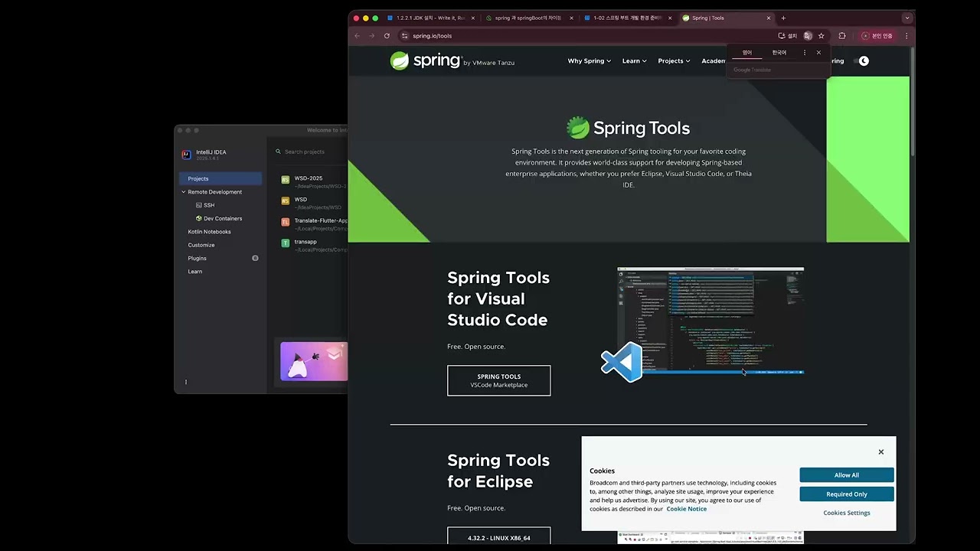Click Dev Containers icon in IntelliJ
The height and width of the screenshot is (551, 980).
(199, 218)
